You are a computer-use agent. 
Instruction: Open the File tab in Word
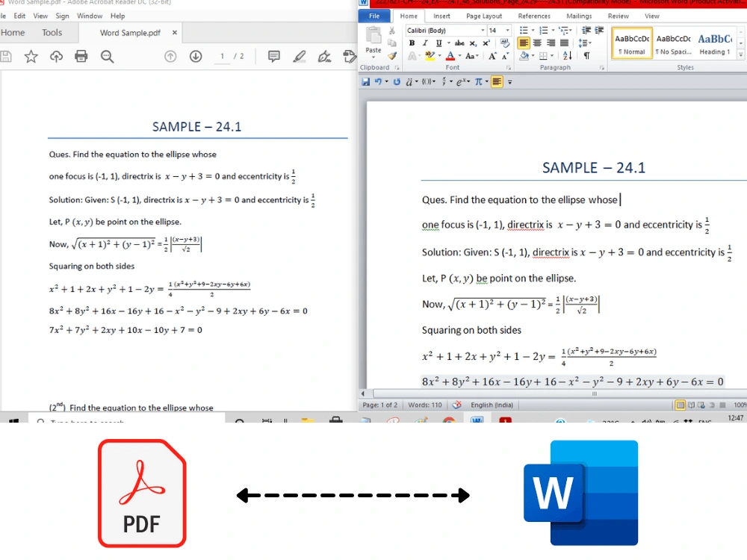click(x=374, y=16)
